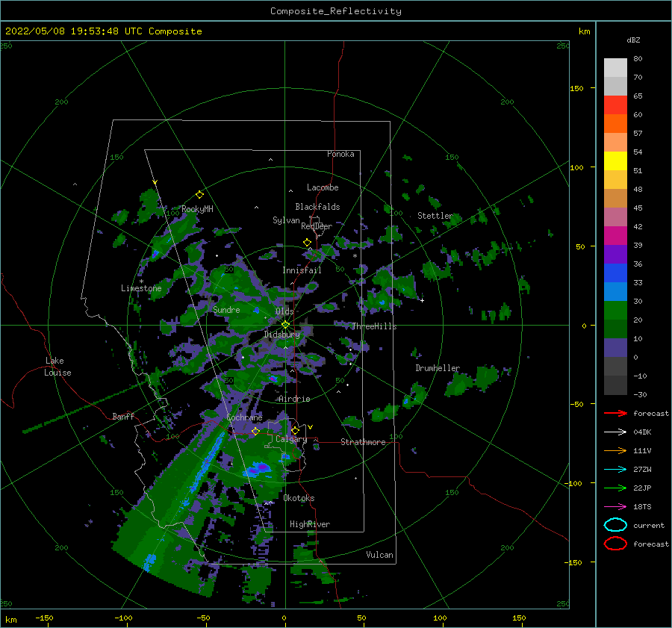
Task: Click the Airdrie label
Action: point(294,399)
